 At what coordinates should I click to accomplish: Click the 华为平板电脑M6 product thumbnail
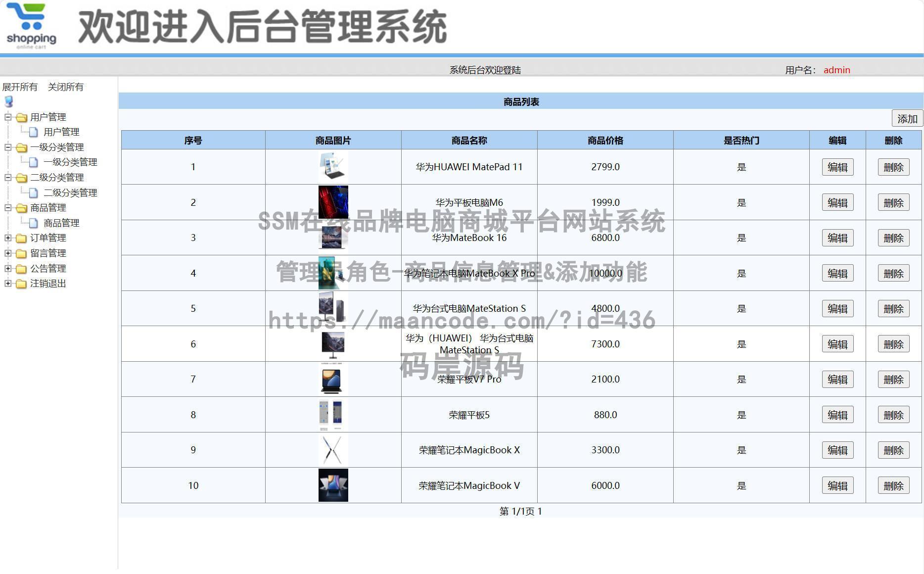tap(333, 202)
